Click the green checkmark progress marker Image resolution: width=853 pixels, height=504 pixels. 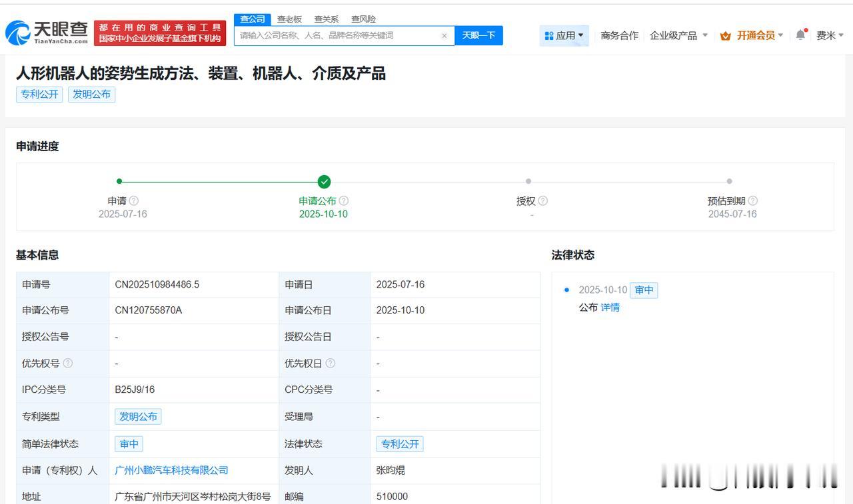(x=324, y=182)
